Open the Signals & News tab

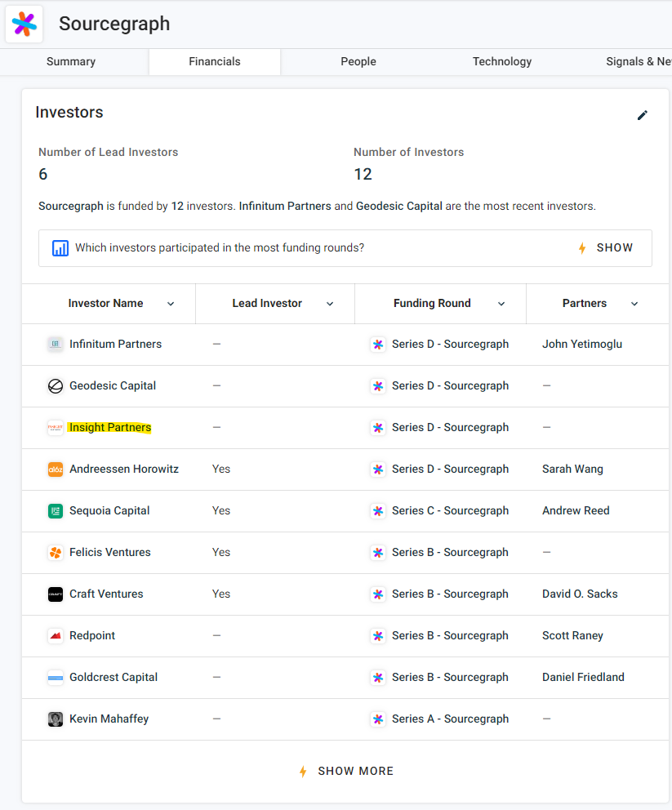click(639, 61)
